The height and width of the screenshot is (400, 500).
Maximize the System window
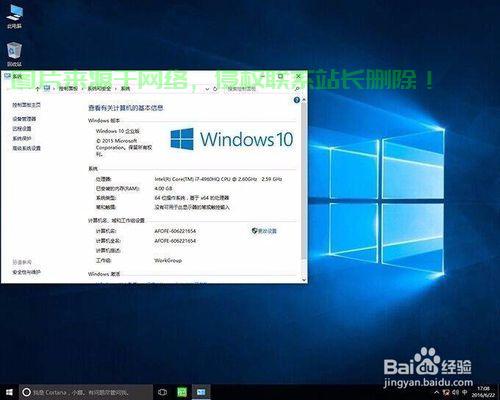281,76
